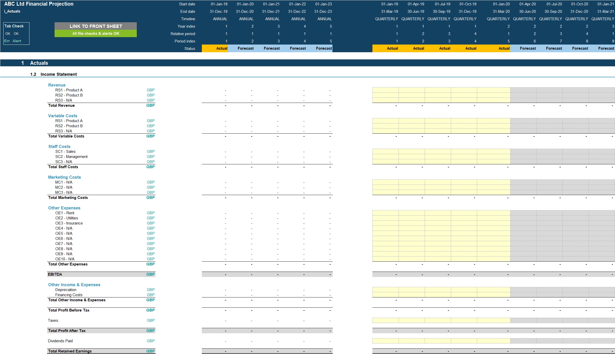Click the Err indicator in Tab Check
The image size is (615, 364).
click(7, 41)
